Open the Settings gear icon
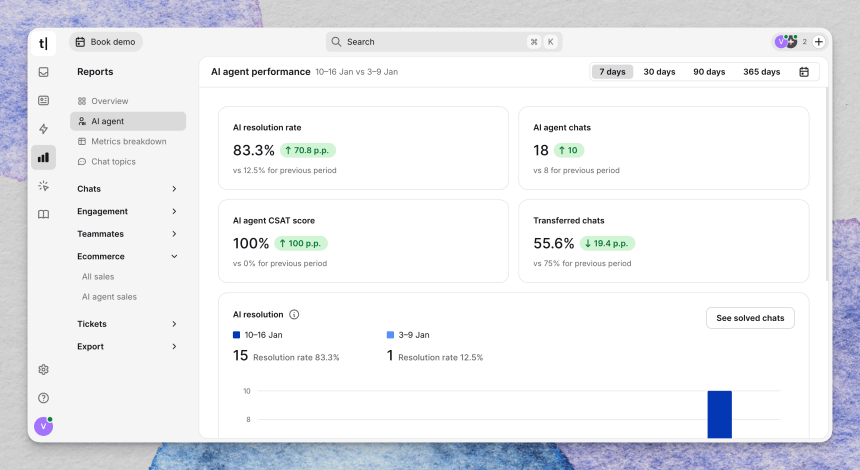The height and width of the screenshot is (470, 860). 43,370
